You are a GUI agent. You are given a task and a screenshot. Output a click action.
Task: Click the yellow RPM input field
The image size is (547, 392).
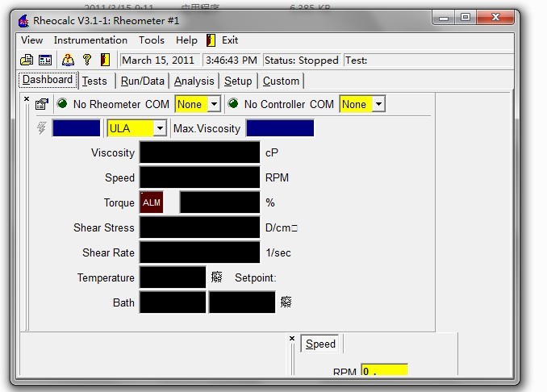tap(385, 369)
